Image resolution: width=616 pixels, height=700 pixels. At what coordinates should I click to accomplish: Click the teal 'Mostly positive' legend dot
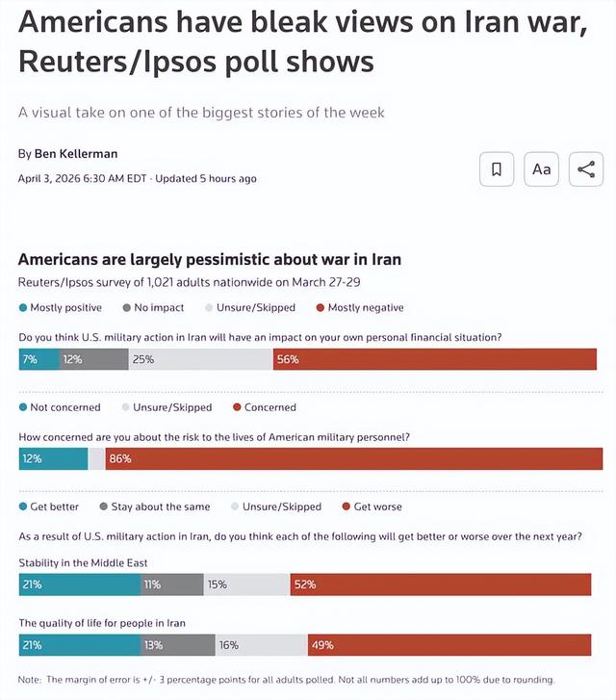tap(23, 308)
